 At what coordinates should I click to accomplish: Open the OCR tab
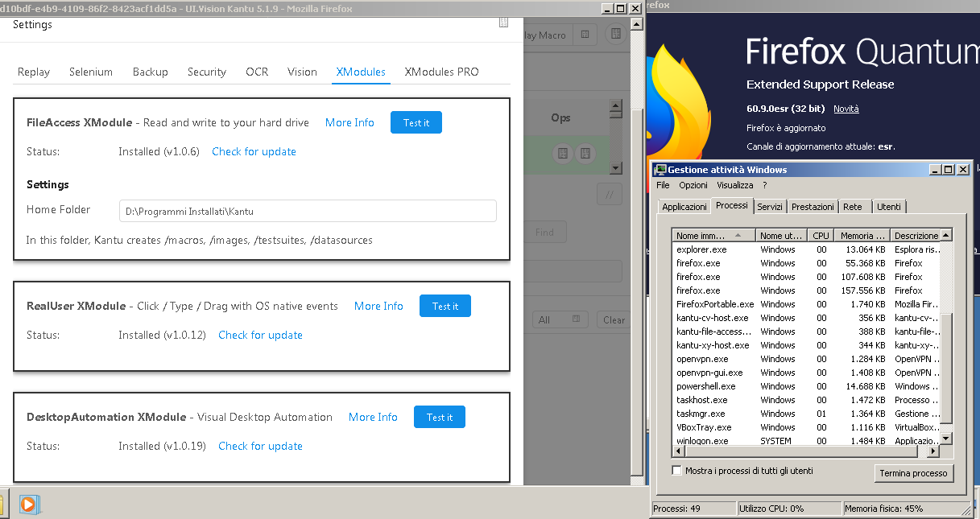click(x=257, y=72)
